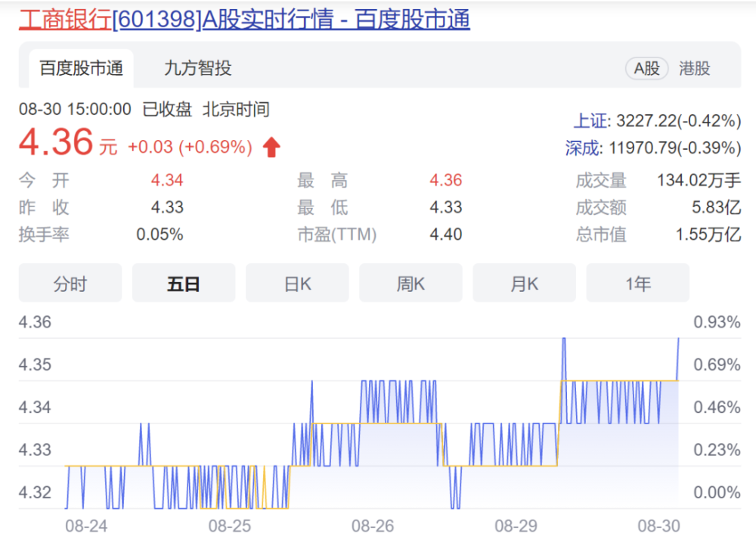This screenshot has height=546, width=756.
Task: Click the 换手率 value "0.05%"
Action: [x=160, y=234]
